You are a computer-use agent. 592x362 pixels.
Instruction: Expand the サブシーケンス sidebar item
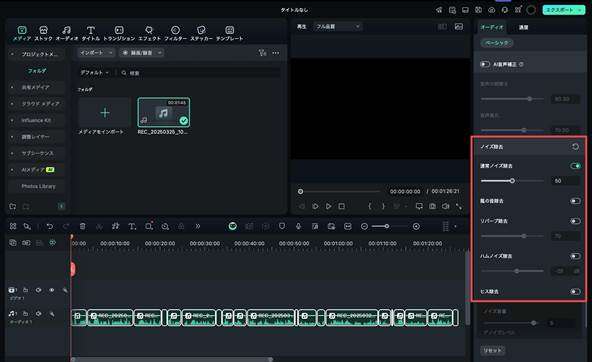(x=12, y=153)
